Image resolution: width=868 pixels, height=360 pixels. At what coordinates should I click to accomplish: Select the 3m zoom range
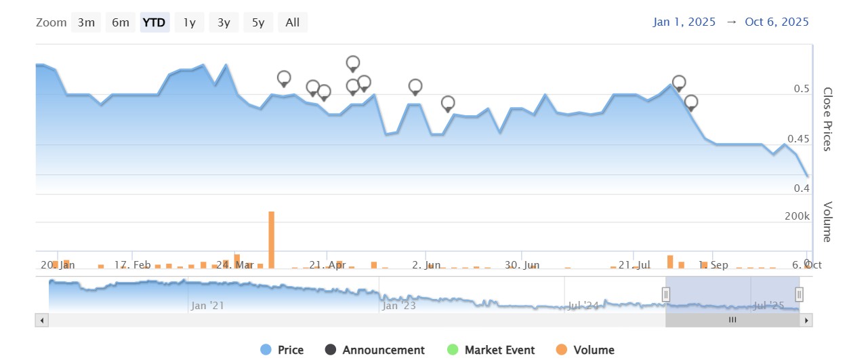coord(86,22)
